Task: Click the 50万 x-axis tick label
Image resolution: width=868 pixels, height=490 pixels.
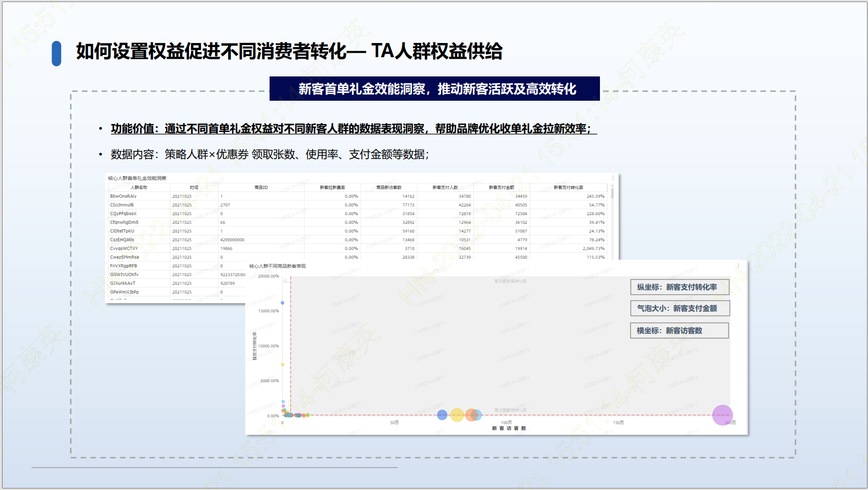Action: 394,423
